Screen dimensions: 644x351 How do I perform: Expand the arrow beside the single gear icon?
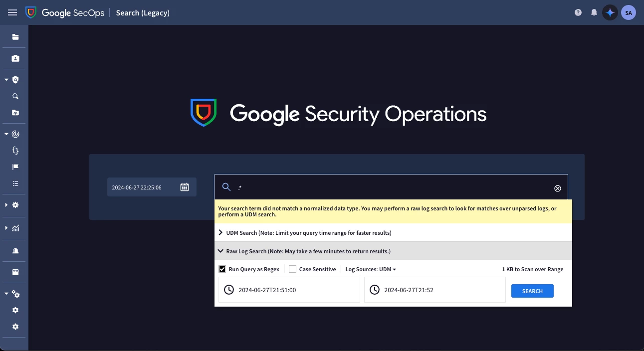click(x=6, y=205)
